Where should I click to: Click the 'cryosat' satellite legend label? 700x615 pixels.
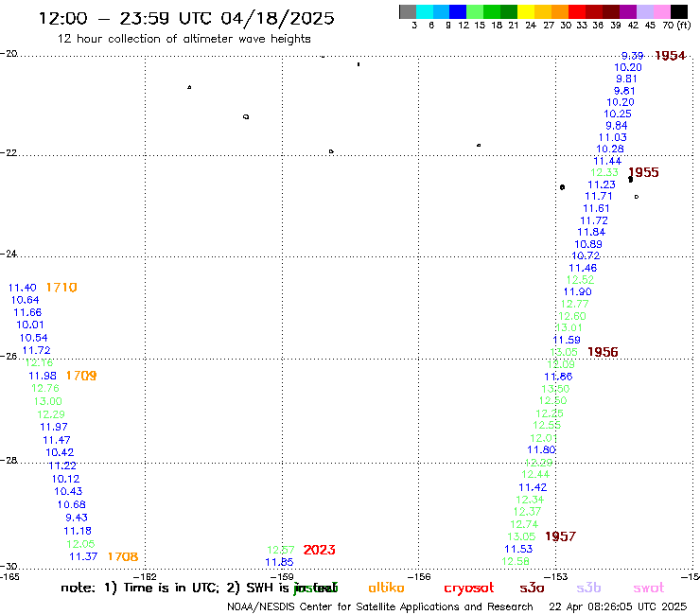coord(469,589)
